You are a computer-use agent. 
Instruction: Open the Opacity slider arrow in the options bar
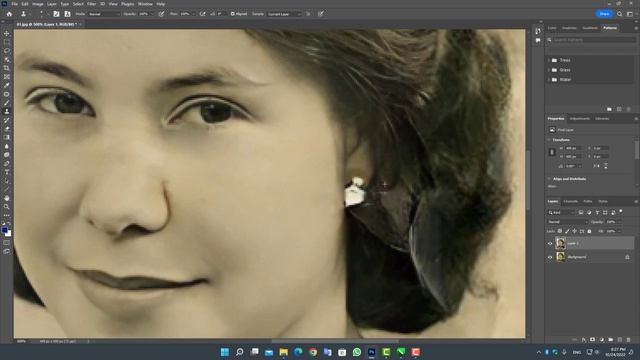[152, 14]
